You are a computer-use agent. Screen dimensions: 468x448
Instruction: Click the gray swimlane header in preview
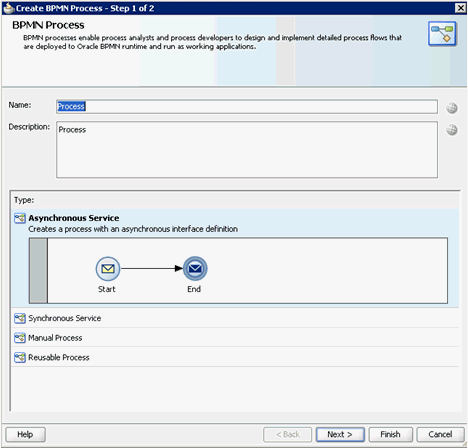(x=38, y=270)
